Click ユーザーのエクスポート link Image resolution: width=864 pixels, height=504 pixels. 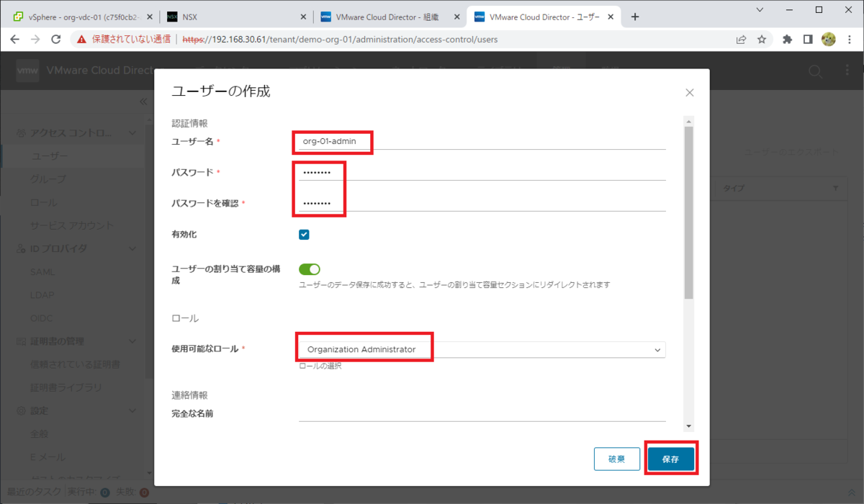(791, 153)
